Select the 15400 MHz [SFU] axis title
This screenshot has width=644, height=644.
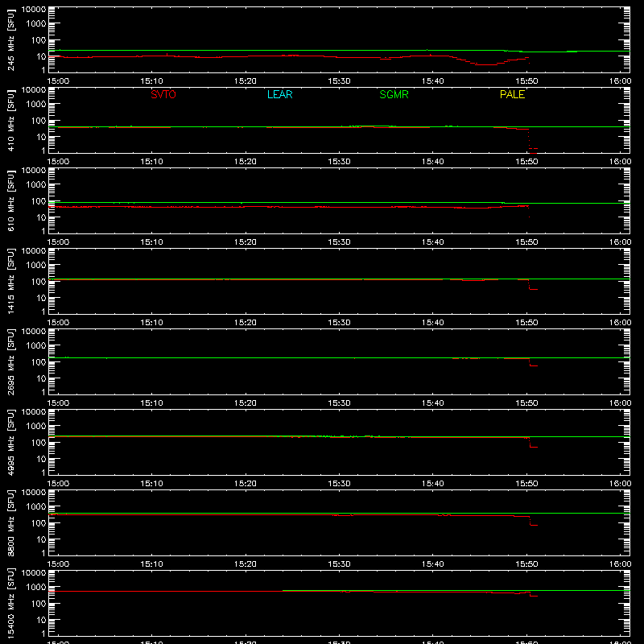[x=10, y=603]
